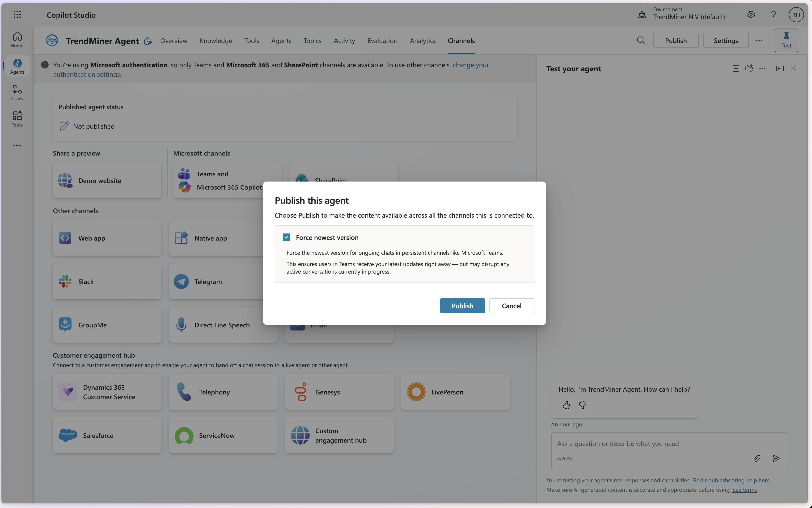This screenshot has height=508, width=812.
Task: Select the Salesforce channel card
Action: tap(107, 436)
